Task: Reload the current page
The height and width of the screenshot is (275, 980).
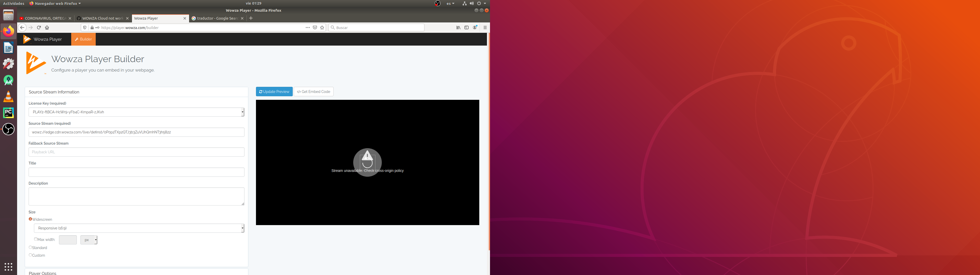Action: coord(39,27)
